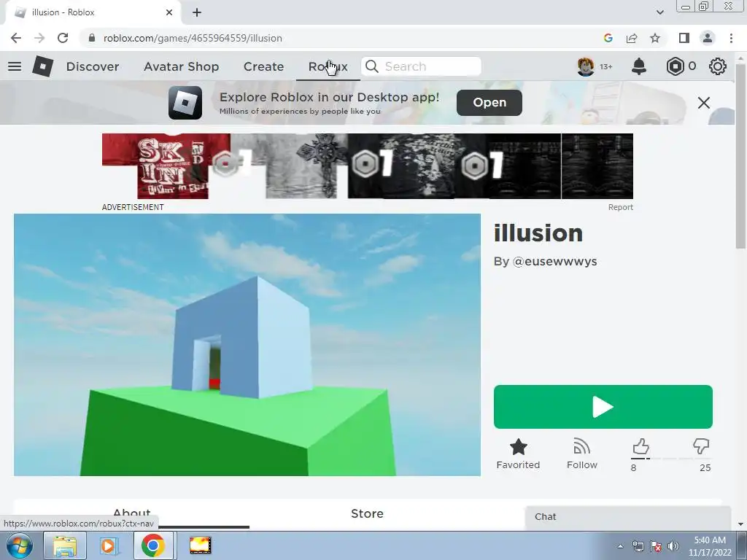Open Windows Media Player from taskbar
Viewport: 747px width, 560px height.
[x=108, y=545]
